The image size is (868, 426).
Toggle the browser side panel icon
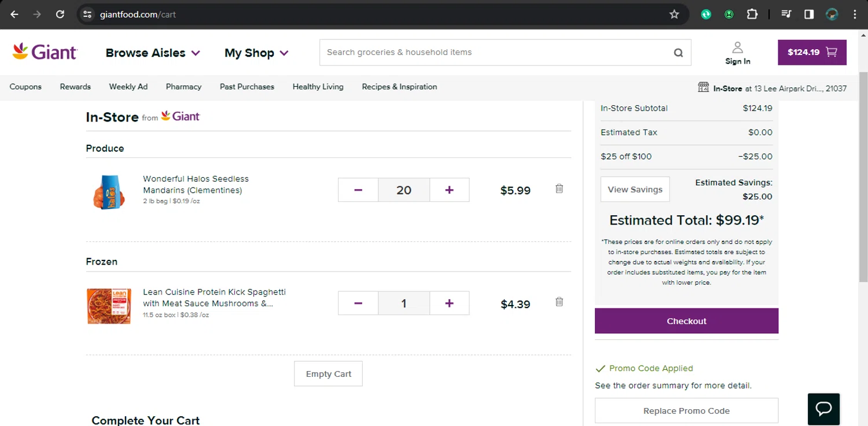click(x=809, y=14)
